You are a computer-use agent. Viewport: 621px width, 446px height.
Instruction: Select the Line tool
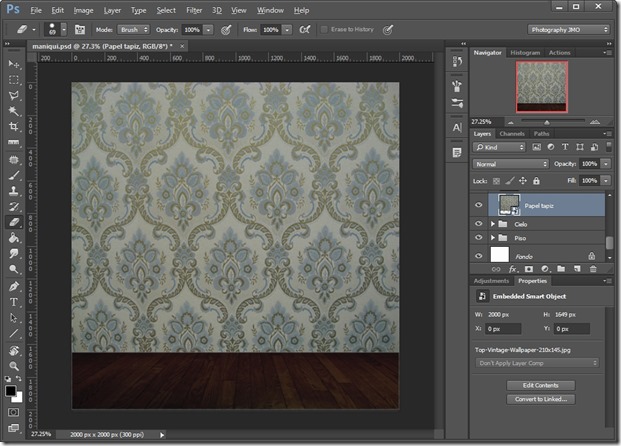(14, 334)
